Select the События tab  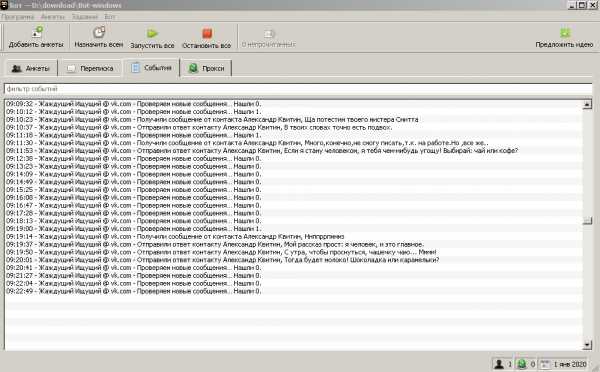click(151, 68)
